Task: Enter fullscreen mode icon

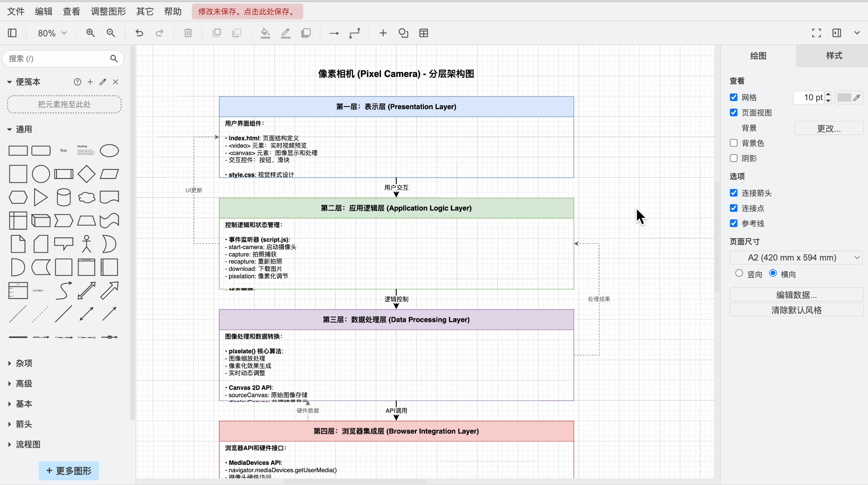Action: [816, 33]
